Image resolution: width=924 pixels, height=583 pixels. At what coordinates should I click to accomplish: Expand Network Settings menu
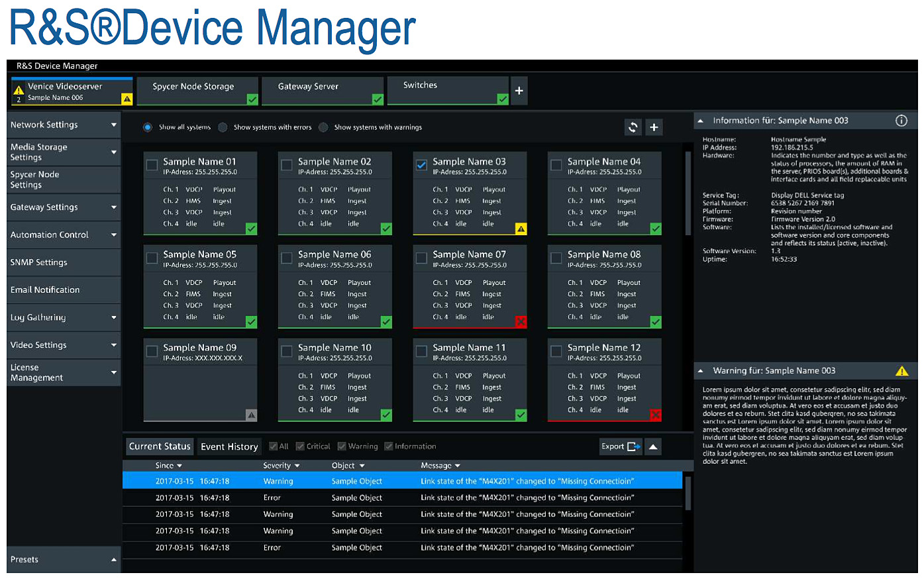point(64,125)
